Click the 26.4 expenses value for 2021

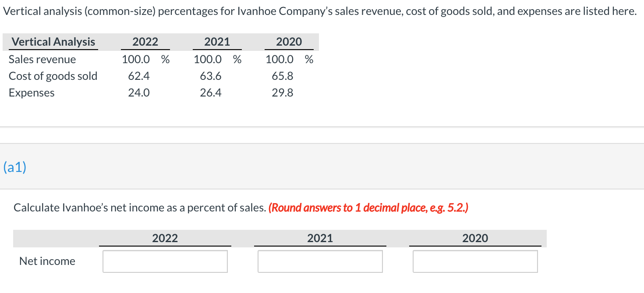[x=211, y=93]
